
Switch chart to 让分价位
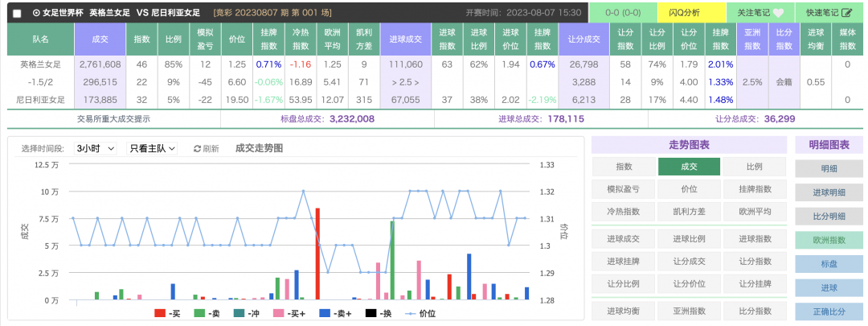tap(690, 284)
